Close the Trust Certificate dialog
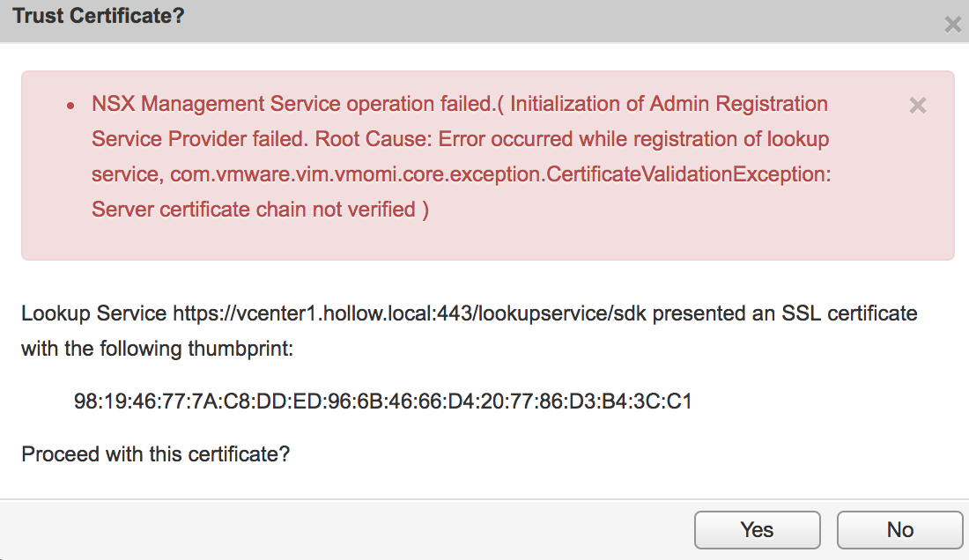969x560 pixels. point(952,25)
